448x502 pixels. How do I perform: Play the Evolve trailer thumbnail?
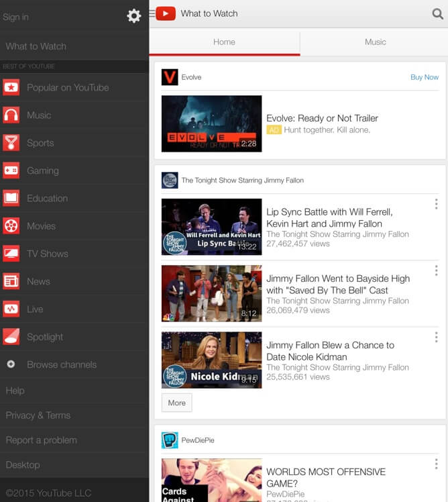coord(211,123)
